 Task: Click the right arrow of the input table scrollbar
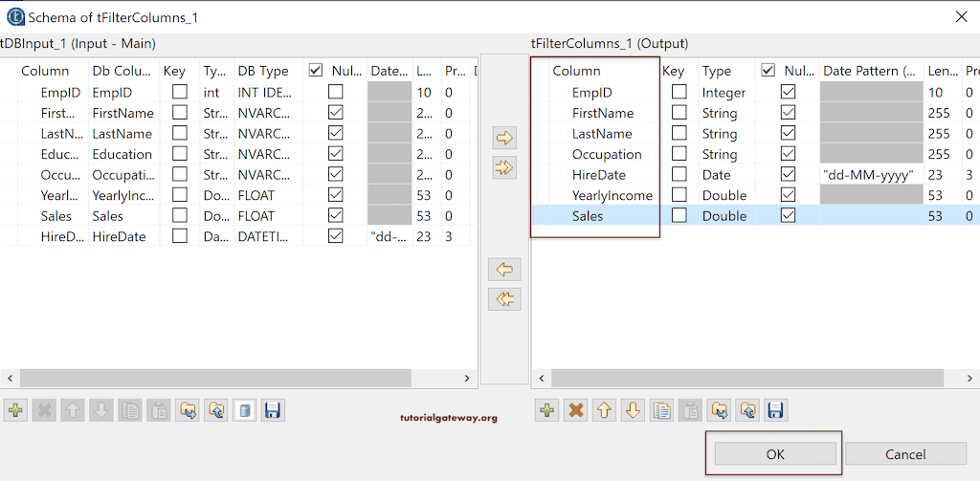(467, 378)
